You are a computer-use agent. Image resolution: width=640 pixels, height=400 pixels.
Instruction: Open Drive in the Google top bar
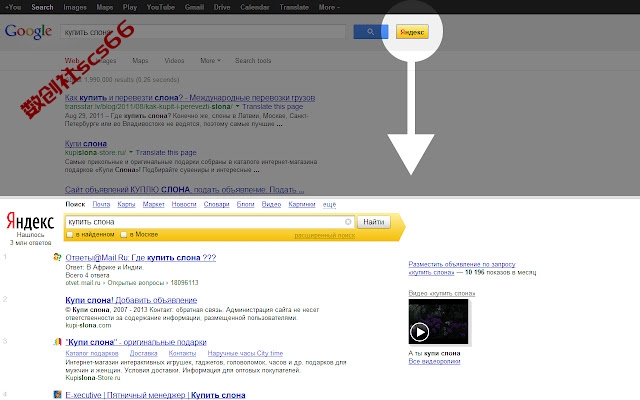pyautogui.click(x=222, y=7)
